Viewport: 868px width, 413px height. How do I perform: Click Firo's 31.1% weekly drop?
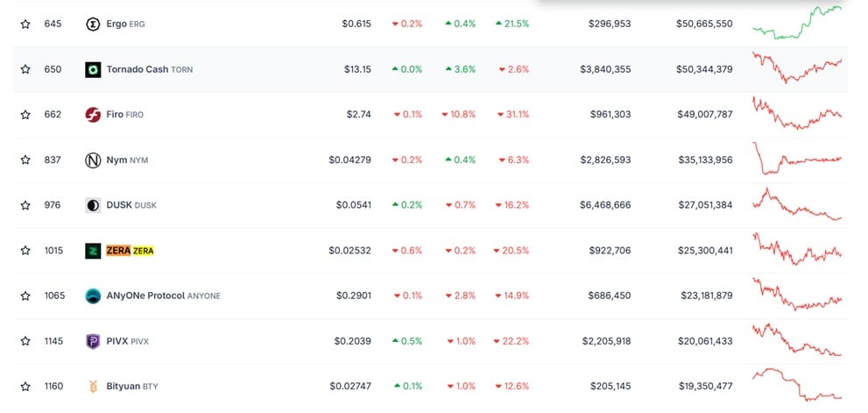point(513,115)
